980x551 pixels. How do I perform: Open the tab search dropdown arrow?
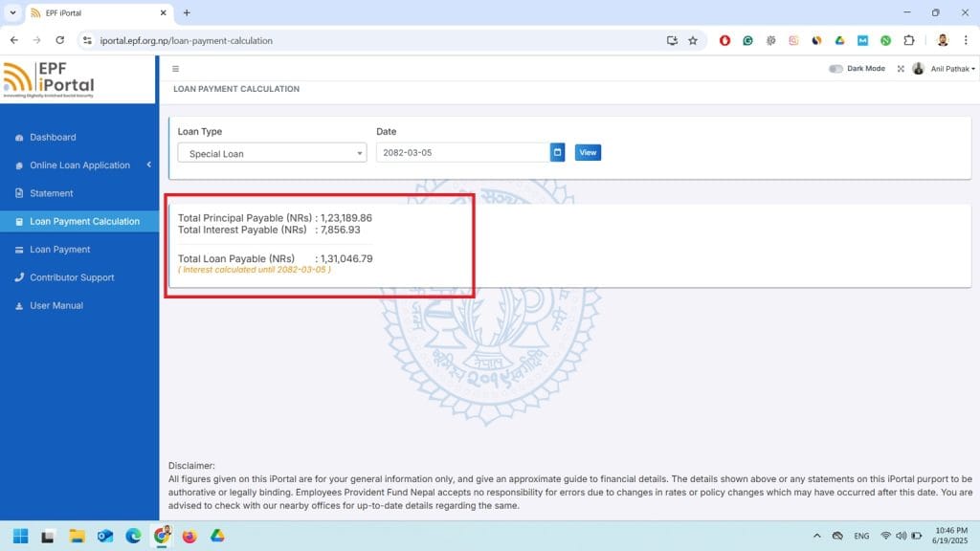tap(12, 12)
